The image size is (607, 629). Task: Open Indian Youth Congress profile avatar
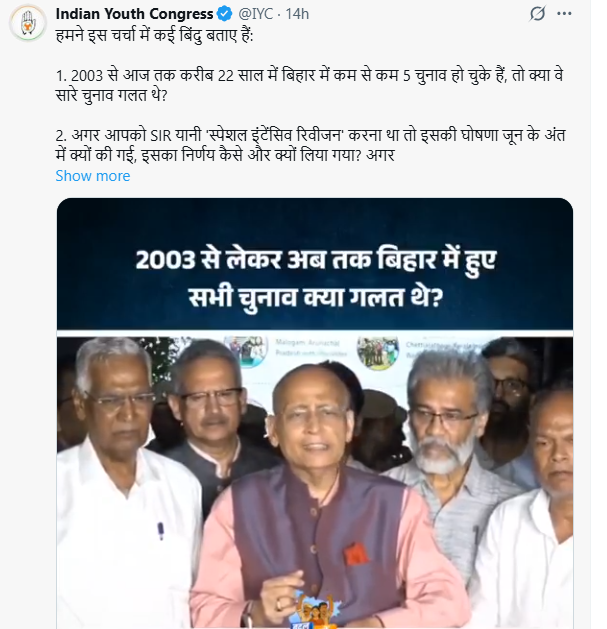(28, 22)
